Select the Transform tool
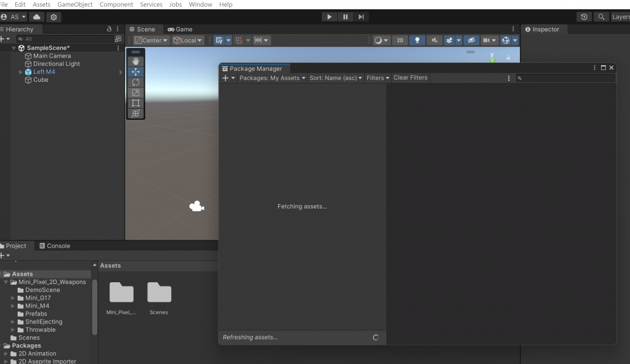The image size is (630, 364). (x=136, y=113)
